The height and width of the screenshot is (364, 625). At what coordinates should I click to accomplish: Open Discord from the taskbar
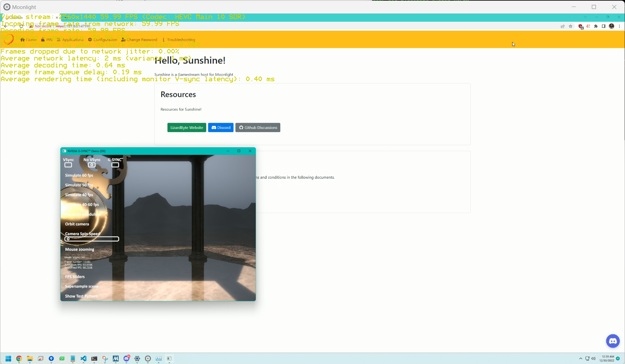click(x=127, y=358)
